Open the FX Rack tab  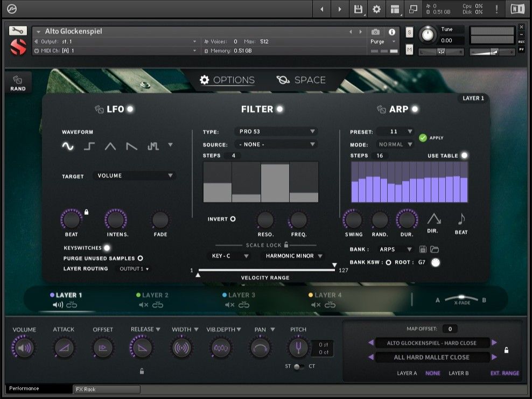106,389
